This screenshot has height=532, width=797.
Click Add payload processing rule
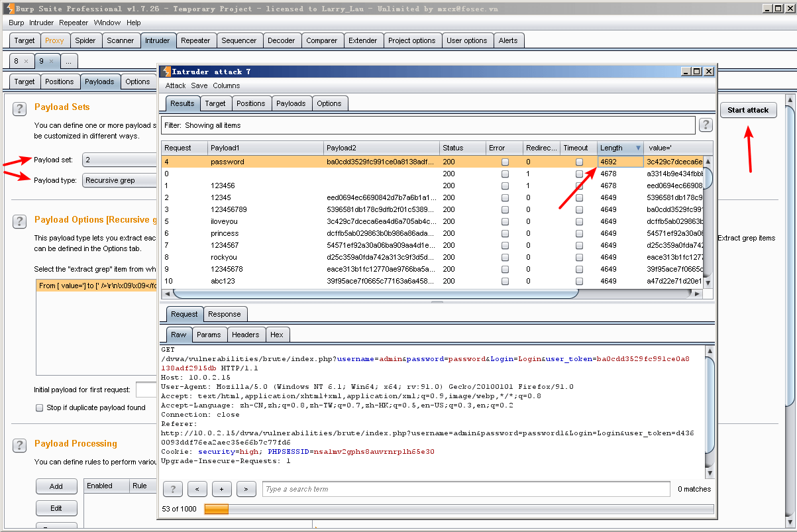[56, 486]
